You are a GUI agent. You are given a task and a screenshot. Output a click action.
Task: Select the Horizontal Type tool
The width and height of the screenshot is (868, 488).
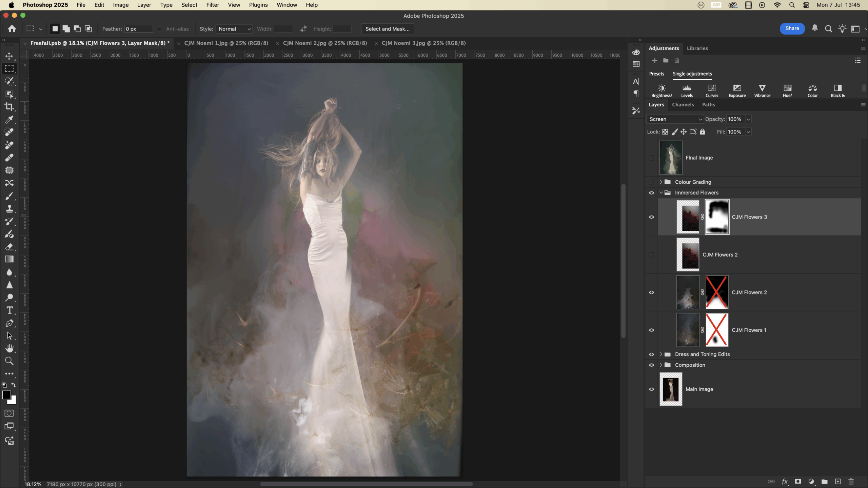[9, 310]
